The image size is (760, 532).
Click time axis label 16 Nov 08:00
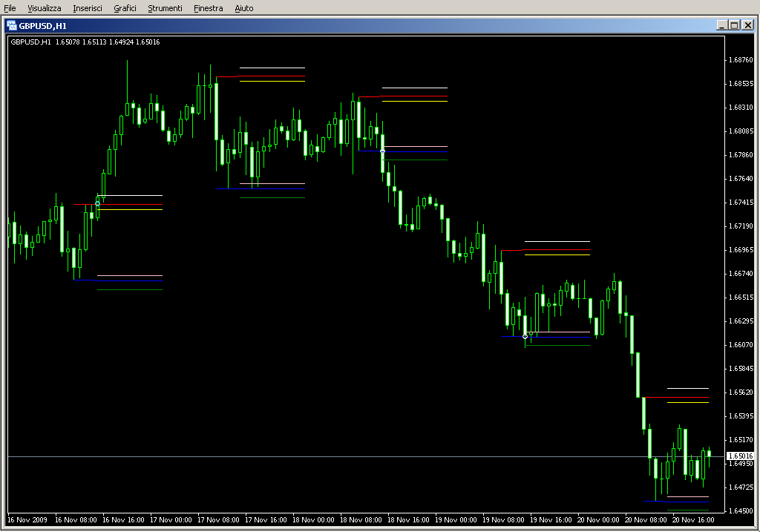coord(76,520)
